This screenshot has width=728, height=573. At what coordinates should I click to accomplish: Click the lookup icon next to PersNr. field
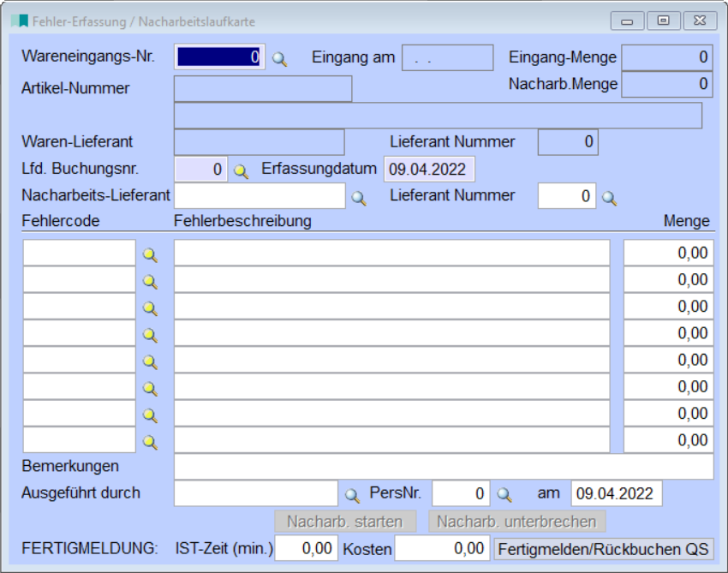(x=504, y=495)
